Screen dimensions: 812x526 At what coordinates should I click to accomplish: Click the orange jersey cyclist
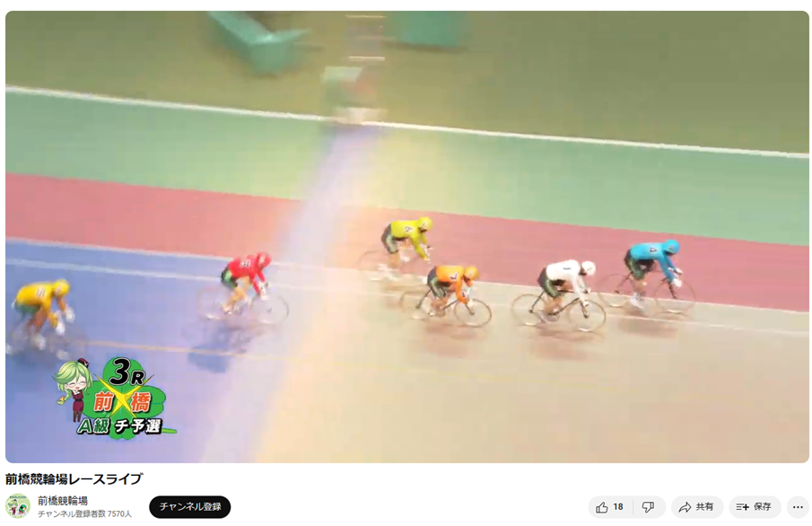pos(448,294)
